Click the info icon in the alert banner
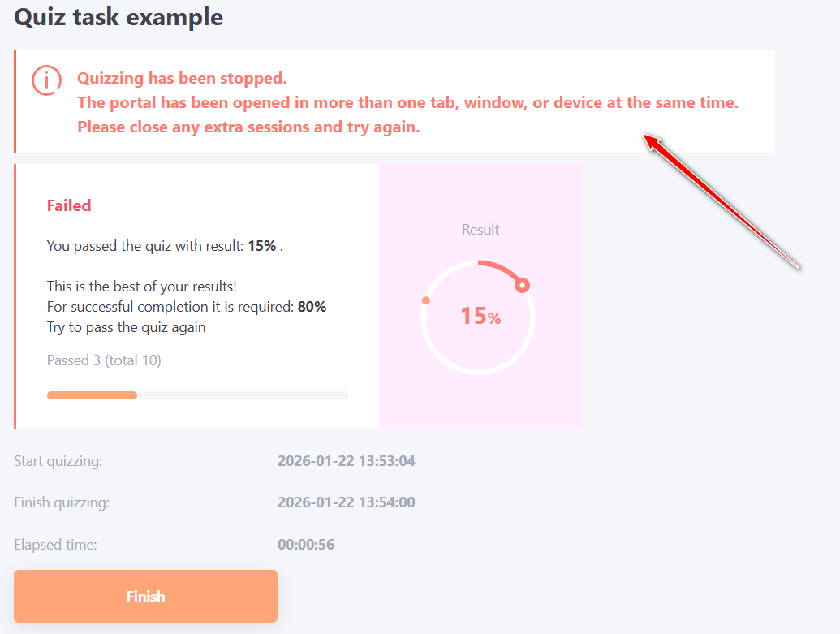The image size is (840, 634). click(x=46, y=80)
